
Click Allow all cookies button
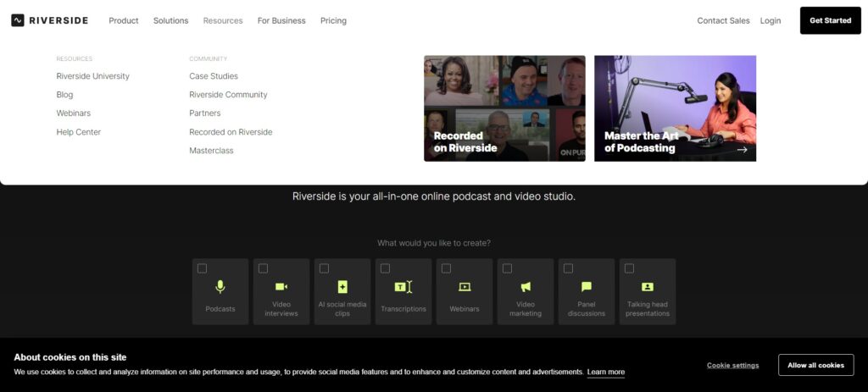click(816, 366)
